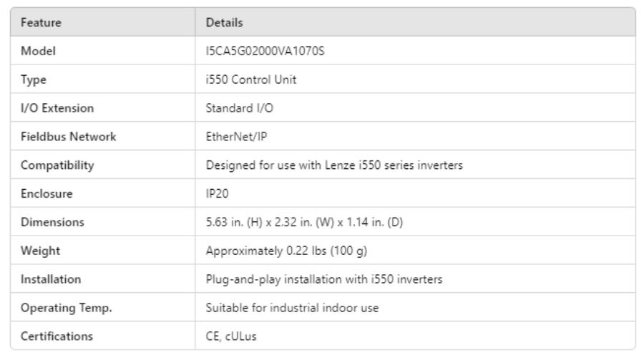The image size is (644, 358).
Task: Click the Model row label
Action: (38, 52)
